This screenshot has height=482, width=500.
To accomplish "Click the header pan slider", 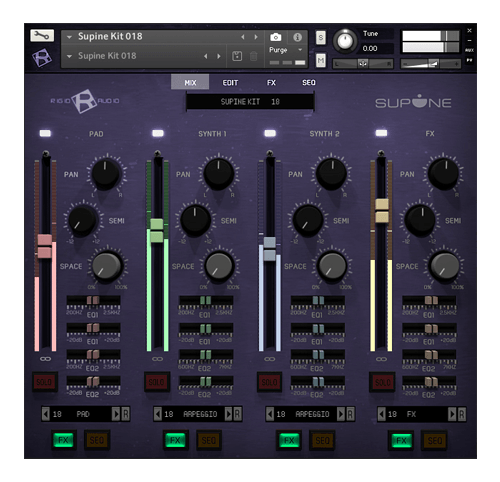I will click(363, 63).
